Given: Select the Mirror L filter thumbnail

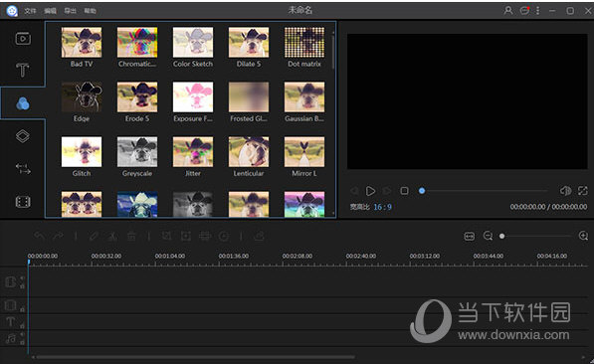Looking at the screenshot, I should point(304,152).
